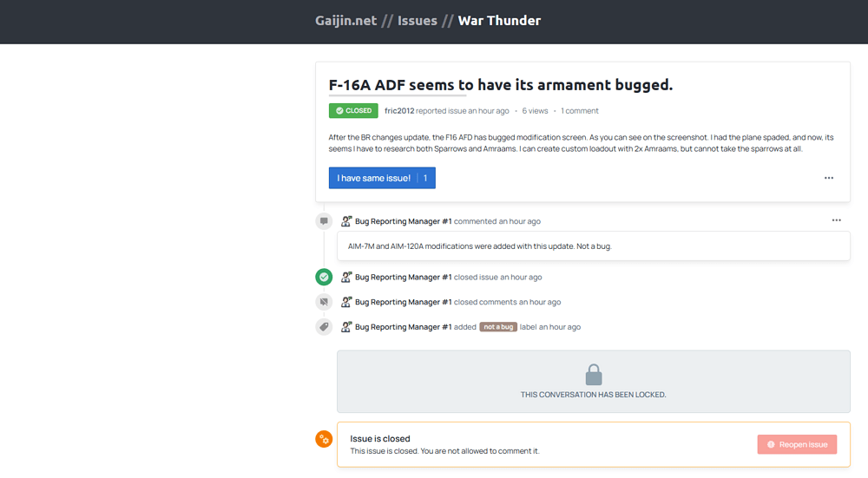Open Bug Reporting Manager #1 on added label line

[403, 327]
